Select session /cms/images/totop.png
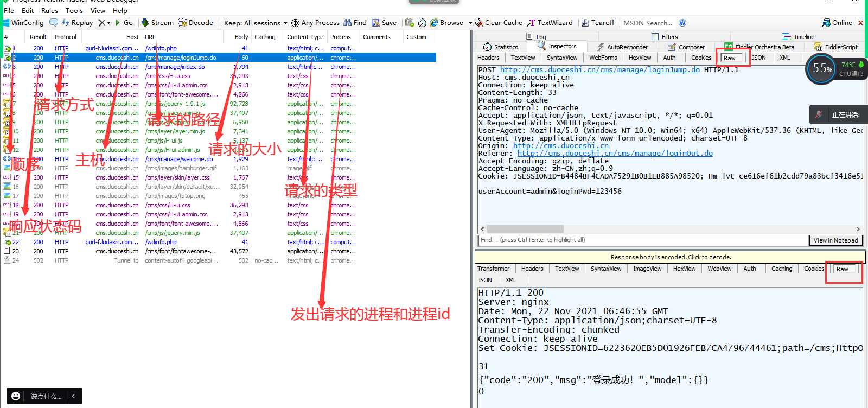The image size is (868, 408). point(219,196)
